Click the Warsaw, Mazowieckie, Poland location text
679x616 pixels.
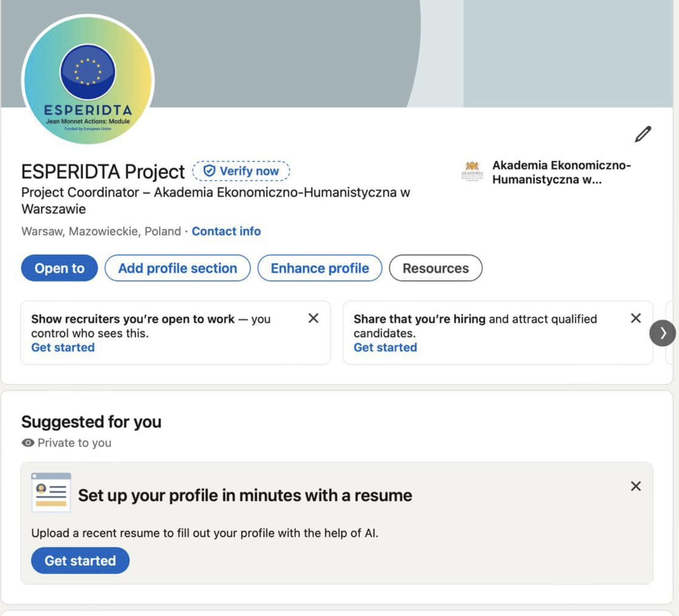(x=101, y=231)
